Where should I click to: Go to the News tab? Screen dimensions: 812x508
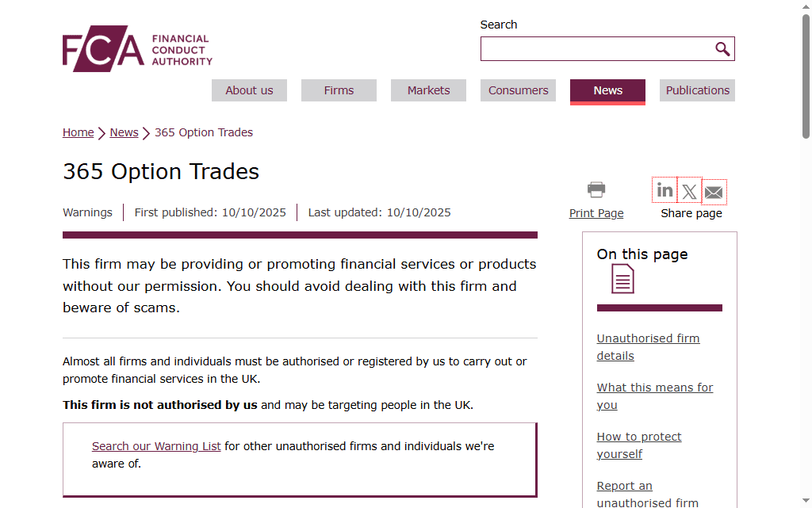point(607,90)
